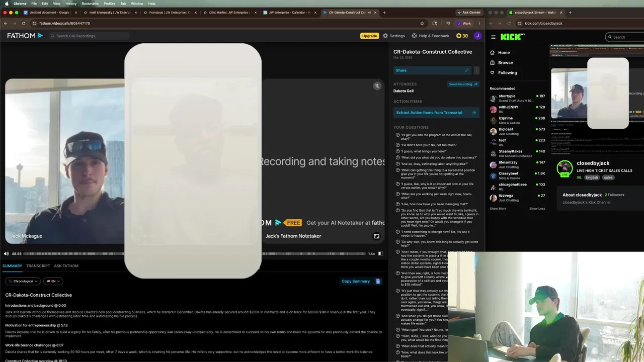Screen dimensions: 644x362
Task: Jump to Introductions and background @ 0:00
Action: [35, 305]
